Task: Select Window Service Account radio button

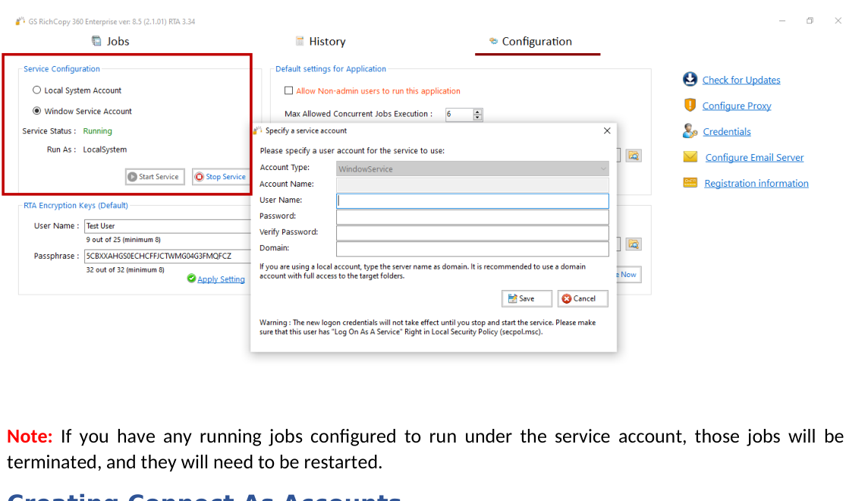Action: coord(36,111)
